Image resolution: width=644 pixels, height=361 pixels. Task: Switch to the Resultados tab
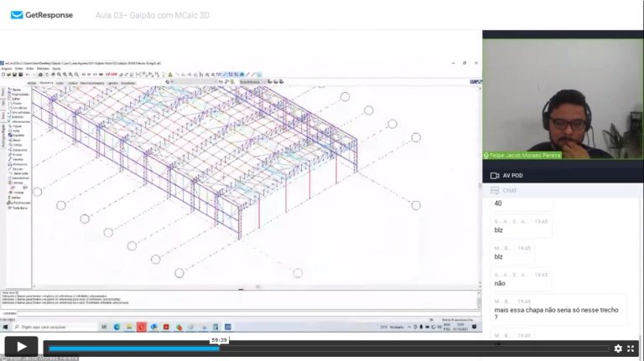pyautogui.click(x=128, y=83)
